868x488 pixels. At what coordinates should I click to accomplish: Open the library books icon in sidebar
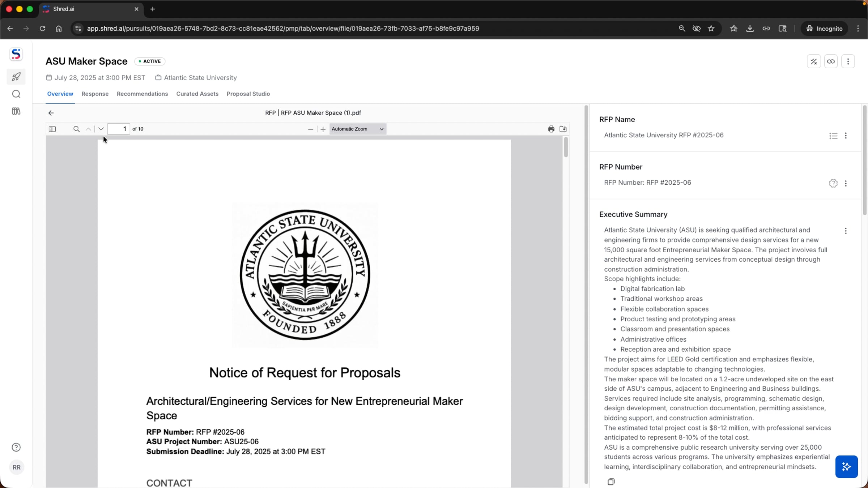click(x=16, y=111)
